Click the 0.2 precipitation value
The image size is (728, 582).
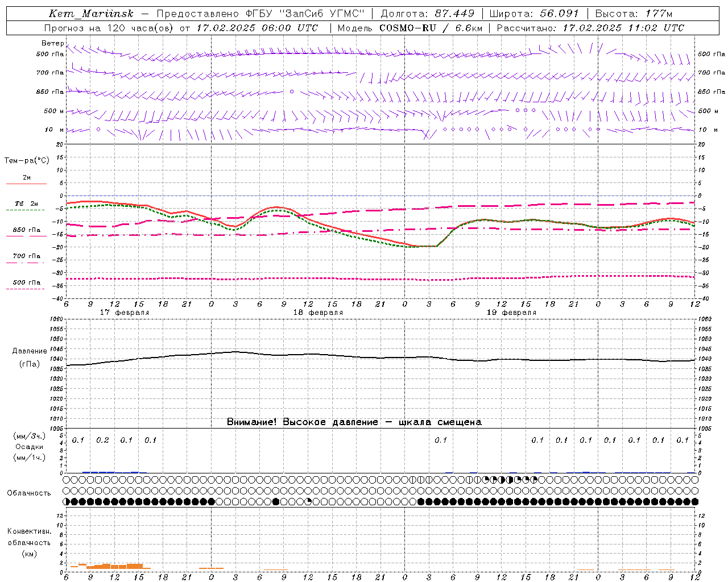102,440
